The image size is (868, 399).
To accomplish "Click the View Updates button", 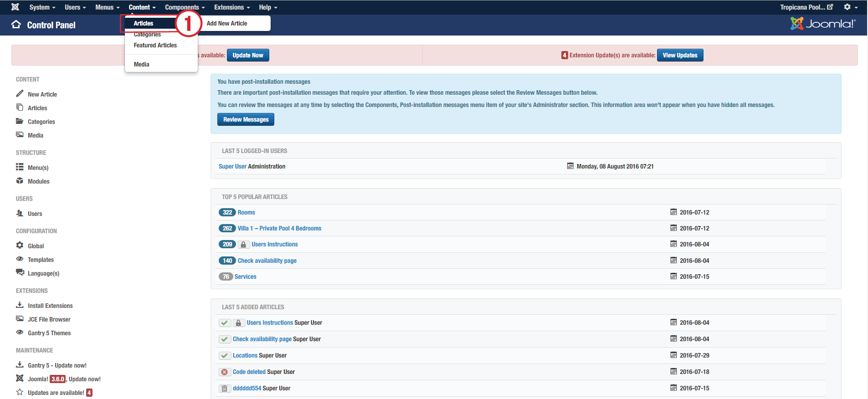I will [680, 55].
